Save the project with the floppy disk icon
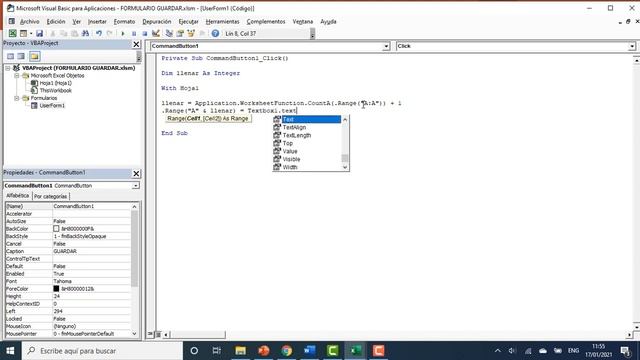 click(39, 33)
